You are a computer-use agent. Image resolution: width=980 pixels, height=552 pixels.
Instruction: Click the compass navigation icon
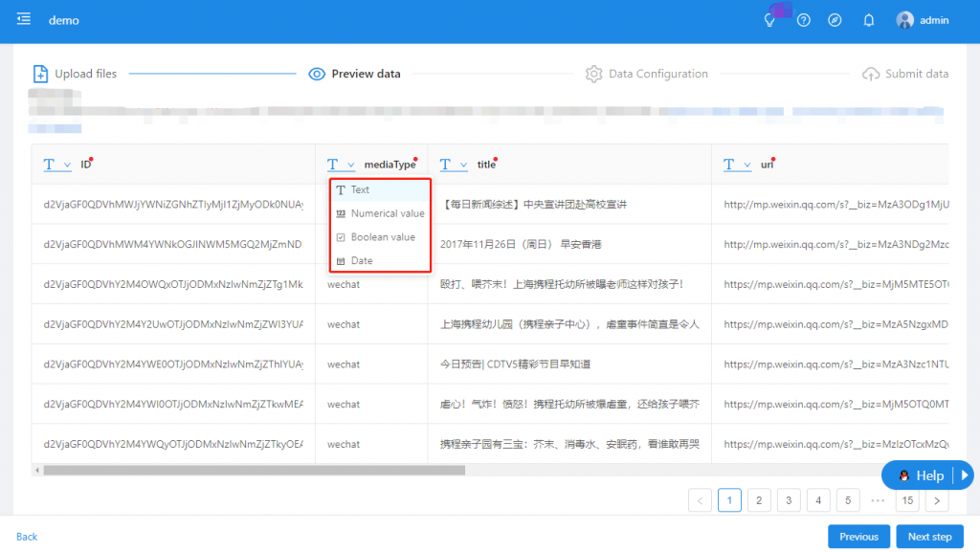point(835,20)
